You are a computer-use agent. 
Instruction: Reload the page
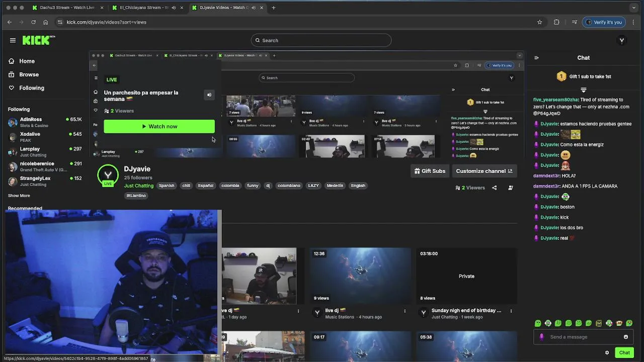(33, 22)
